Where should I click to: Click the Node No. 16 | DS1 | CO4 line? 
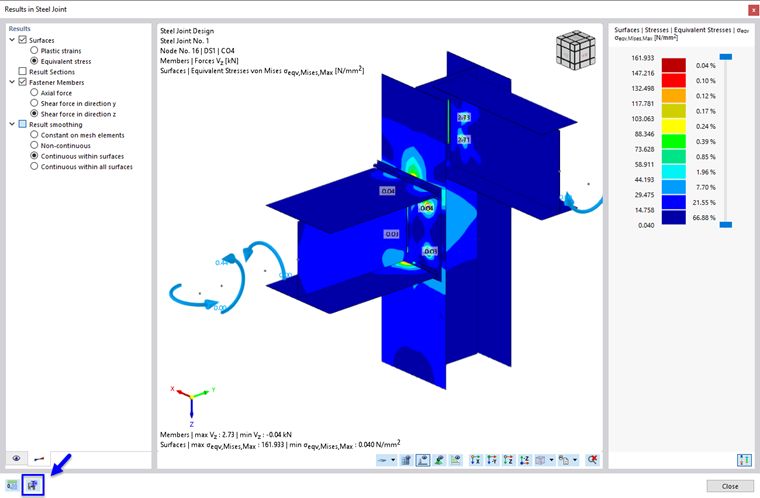point(197,50)
